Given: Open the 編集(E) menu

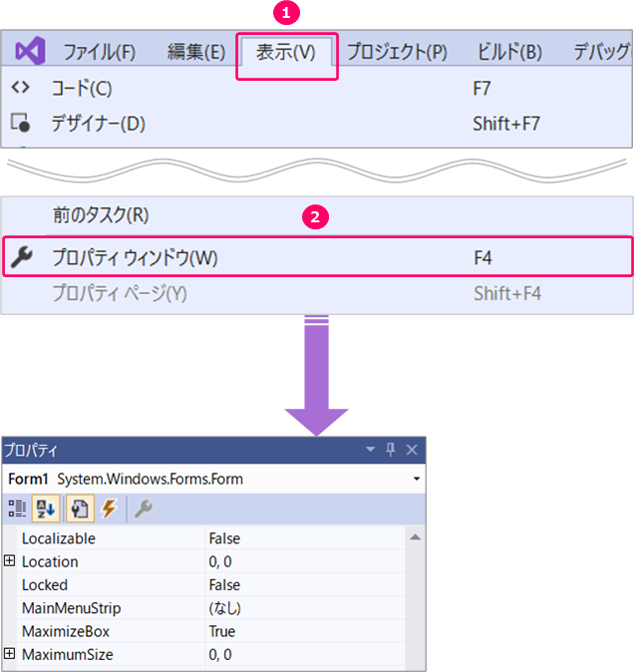Looking at the screenshot, I should coord(195,52).
